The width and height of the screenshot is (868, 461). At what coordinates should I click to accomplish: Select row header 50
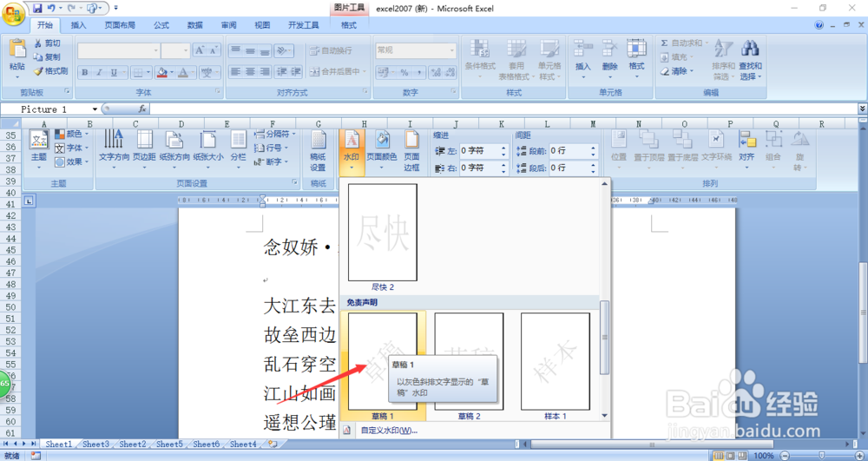[x=10, y=307]
